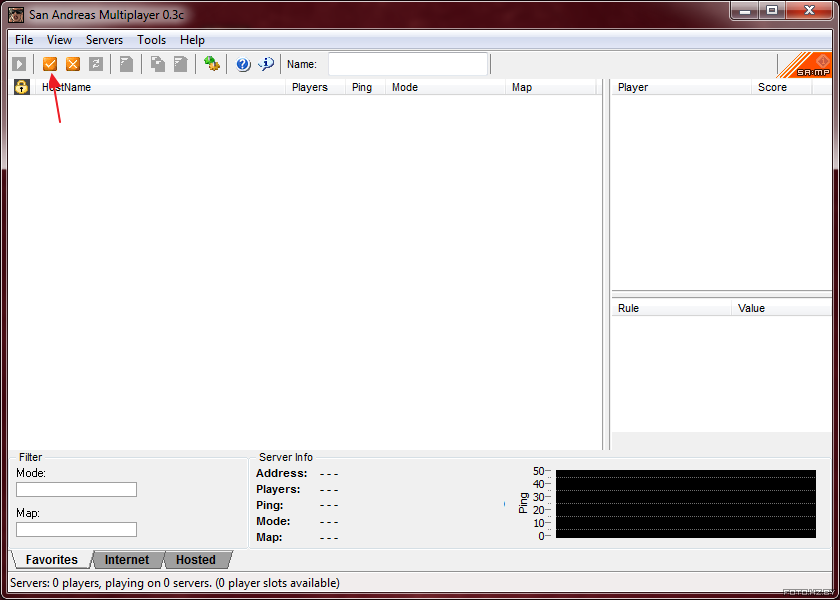The image size is (840, 600).
Task: Sort by Ping column header
Action: click(366, 87)
